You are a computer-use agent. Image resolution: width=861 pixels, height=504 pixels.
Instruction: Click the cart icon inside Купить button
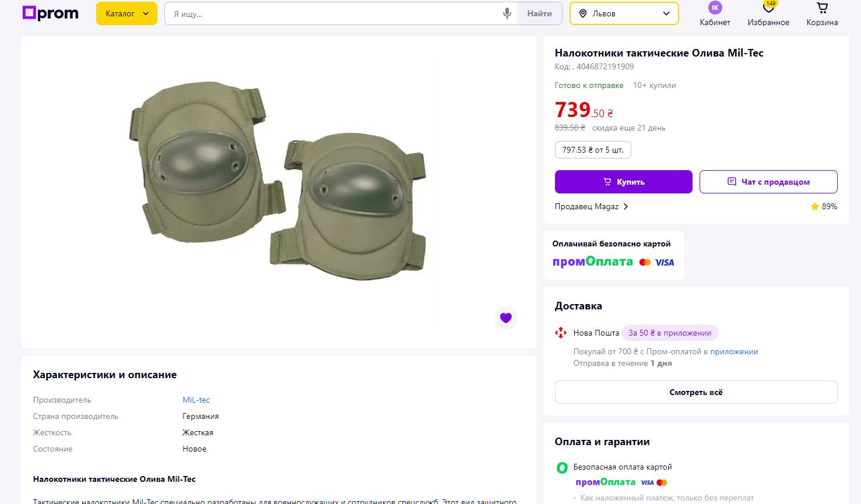point(607,182)
